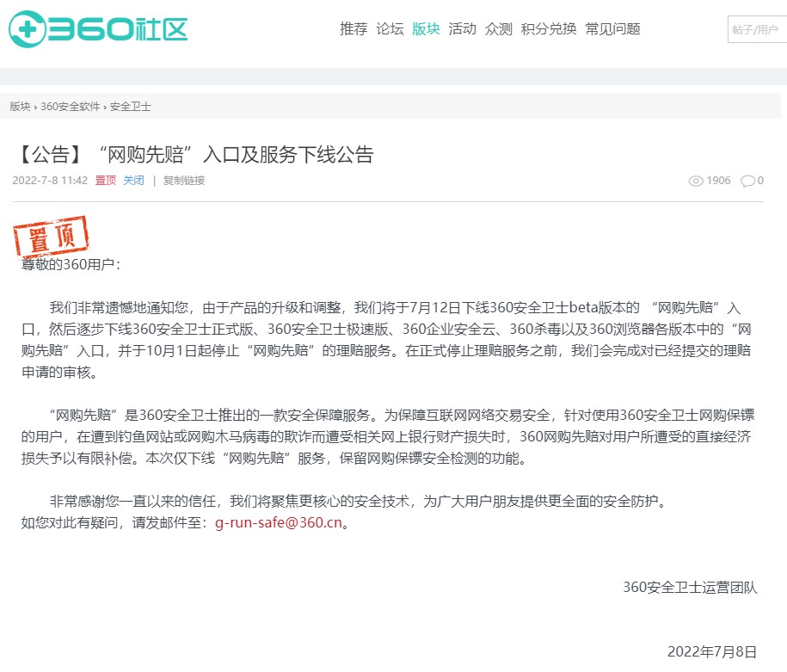Click the date 2022年7月8日
787x672 pixels.
tap(711, 651)
